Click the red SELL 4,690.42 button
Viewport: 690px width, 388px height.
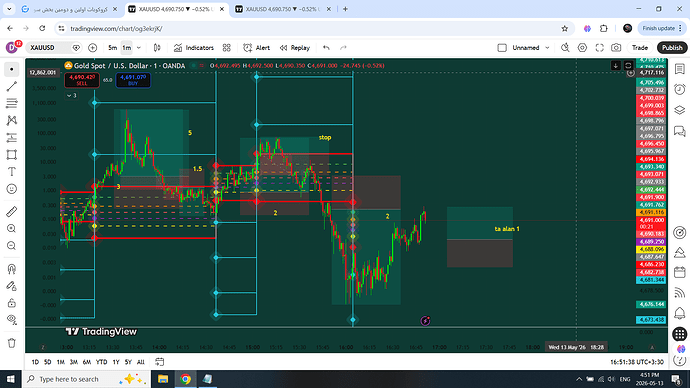click(82, 80)
